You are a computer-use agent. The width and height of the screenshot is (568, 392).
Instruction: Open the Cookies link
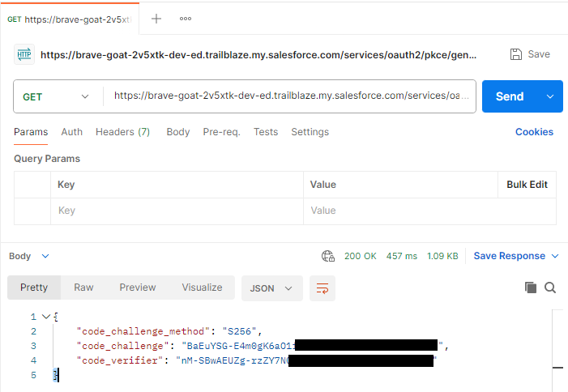[534, 132]
